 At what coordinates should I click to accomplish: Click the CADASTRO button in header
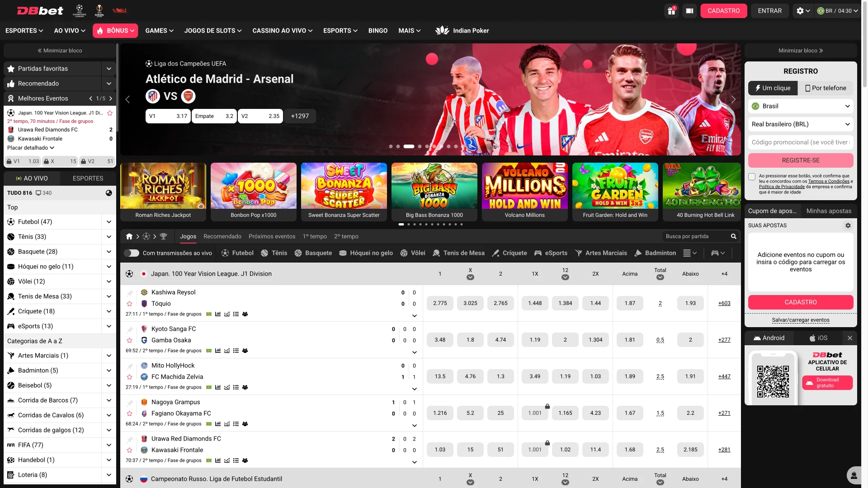[x=723, y=11]
